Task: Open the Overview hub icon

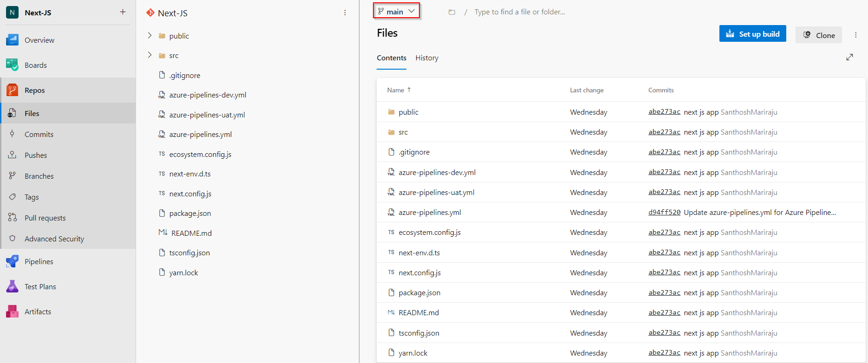Action: point(12,40)
